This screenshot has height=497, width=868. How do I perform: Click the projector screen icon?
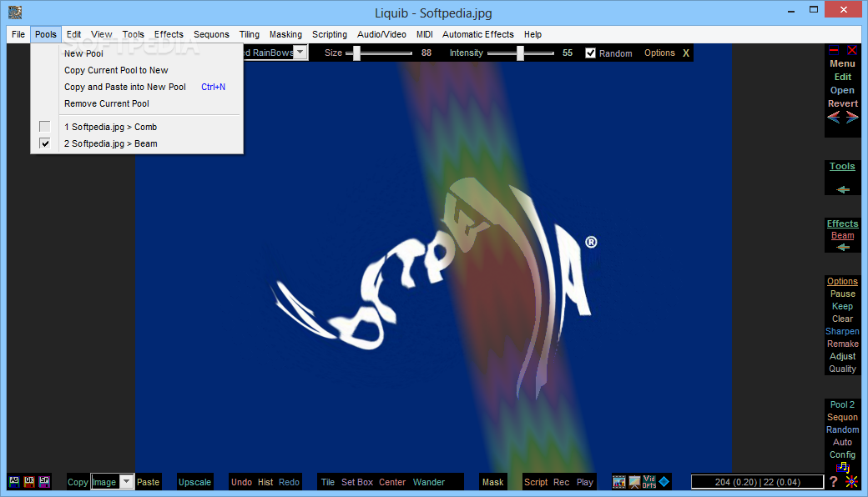click(634, 482)
